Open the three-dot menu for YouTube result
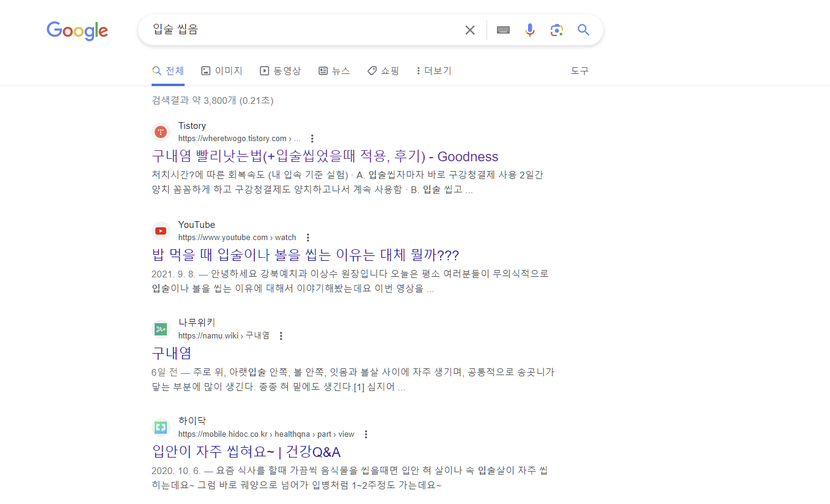Viewport: 830px width, 504px height. pyautogui.click(x=308, y=238)
